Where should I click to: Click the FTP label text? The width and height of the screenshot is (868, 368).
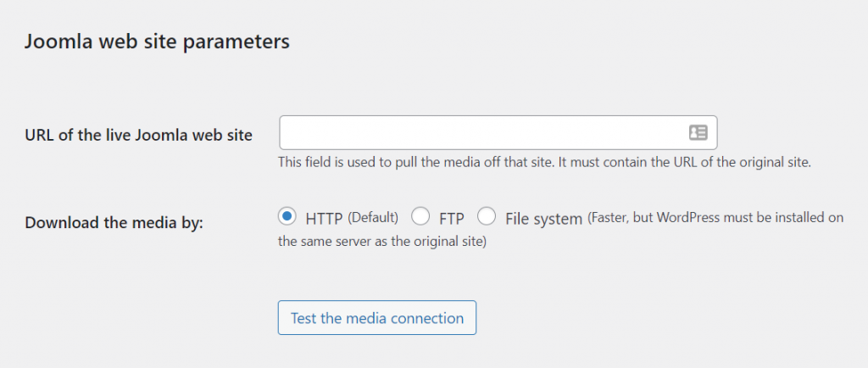(x=451, y=218)
